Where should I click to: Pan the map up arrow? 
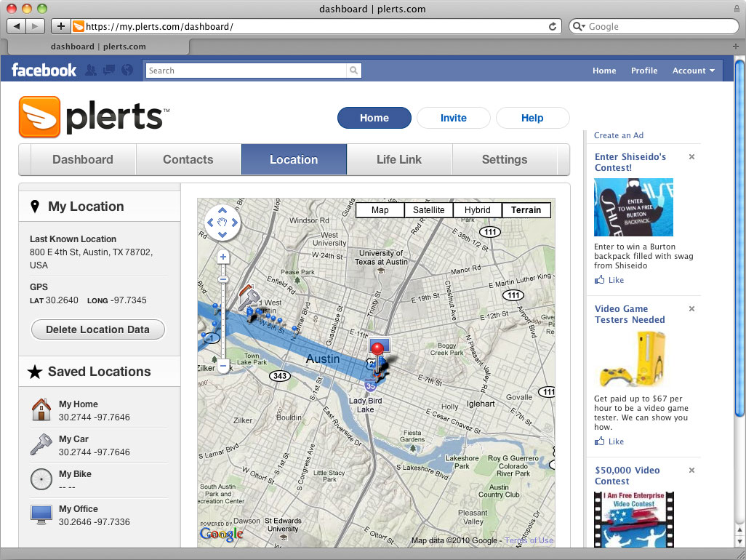222,210
